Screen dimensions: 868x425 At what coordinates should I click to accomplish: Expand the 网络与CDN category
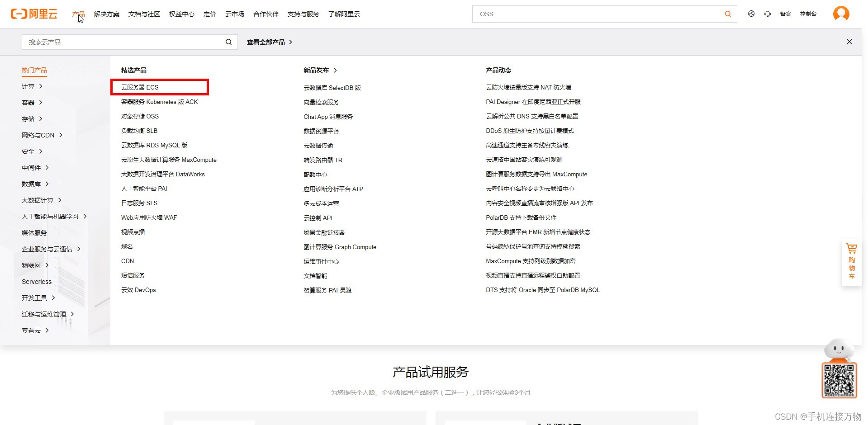42,135
